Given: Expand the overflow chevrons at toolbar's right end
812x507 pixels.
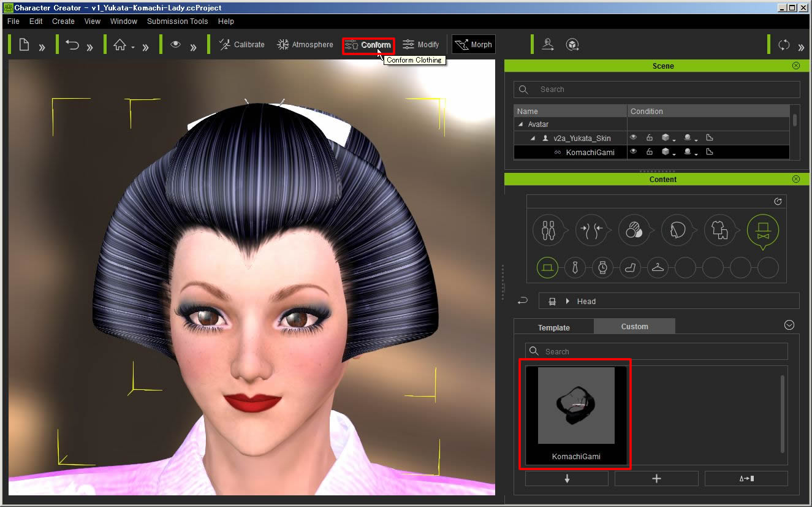Looking at the screenshot, I should (801, 47).
